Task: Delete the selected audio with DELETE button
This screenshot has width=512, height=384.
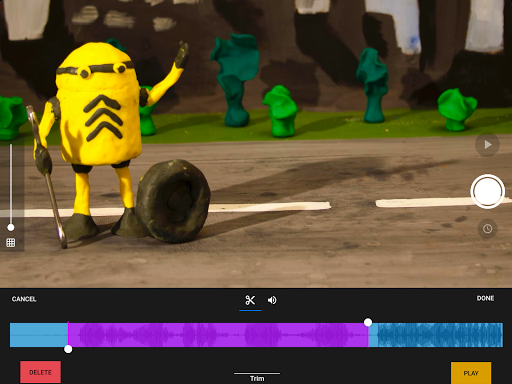Action: (40, 372)
